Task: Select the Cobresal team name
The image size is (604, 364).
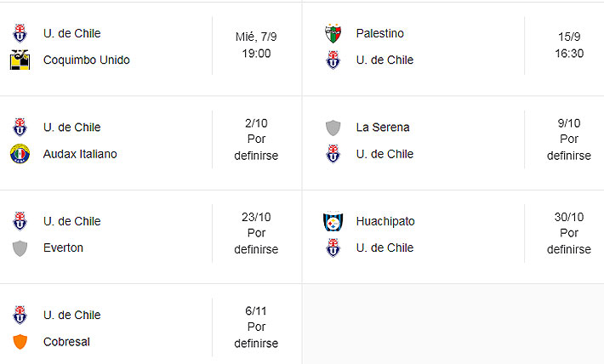Action: 66,341
